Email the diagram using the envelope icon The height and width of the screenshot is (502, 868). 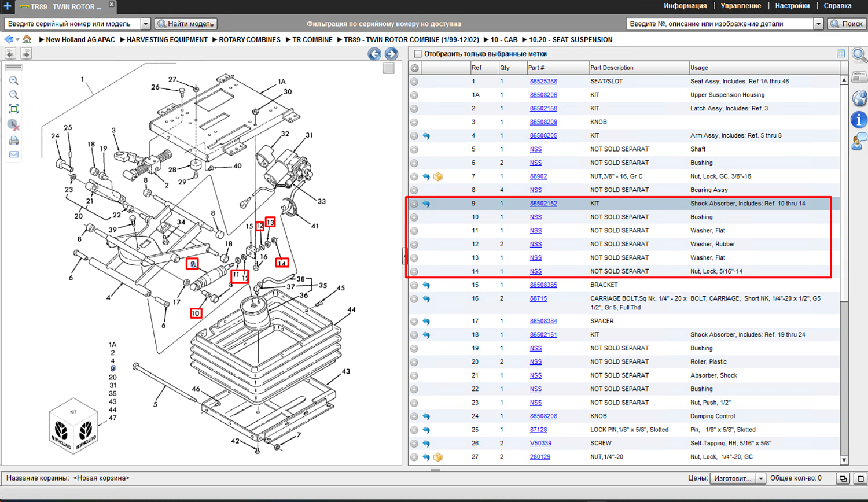coord(14,154)
